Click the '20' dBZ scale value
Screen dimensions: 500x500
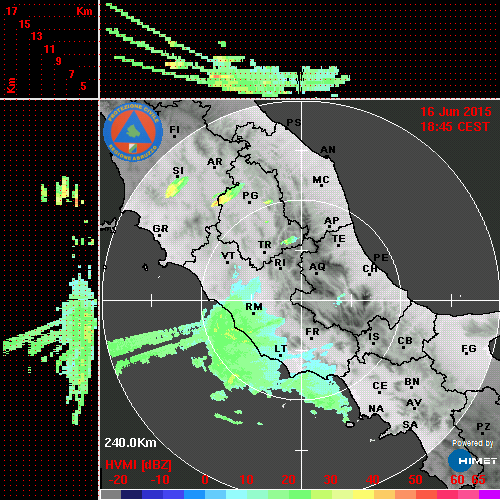click(289, 480)
